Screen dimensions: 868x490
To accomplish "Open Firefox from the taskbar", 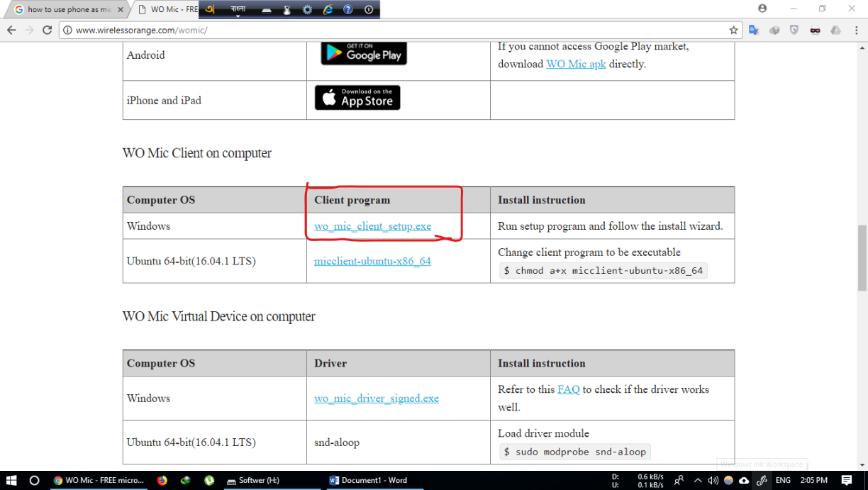I will (x=162, y=480).
